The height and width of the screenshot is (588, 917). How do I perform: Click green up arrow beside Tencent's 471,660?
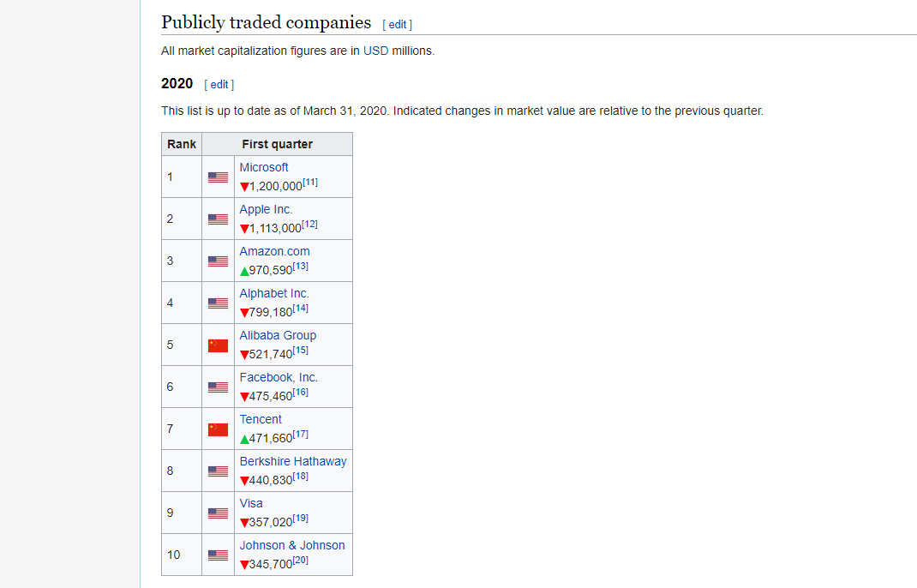(x=244, y=439)
